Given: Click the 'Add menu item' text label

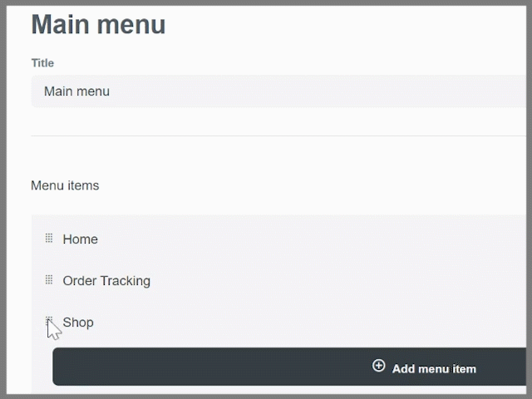Looking at the screenshot, I should 434,369.
